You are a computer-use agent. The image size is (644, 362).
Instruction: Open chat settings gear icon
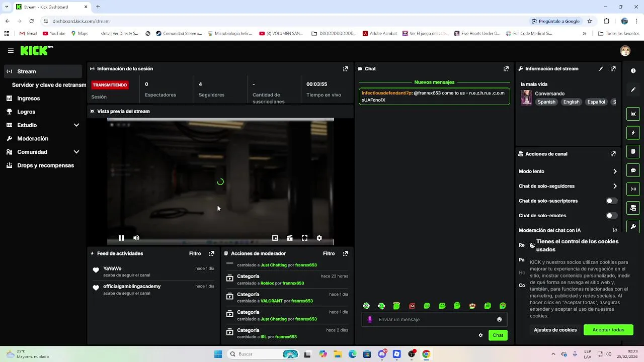(x=480, y=335)
